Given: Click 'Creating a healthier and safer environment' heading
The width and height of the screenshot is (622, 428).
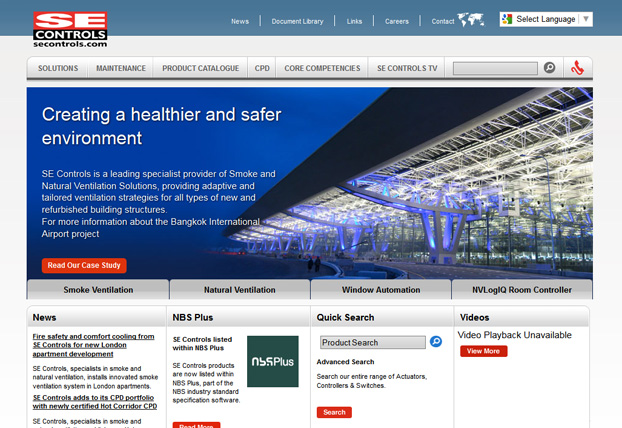Looking at the screenshot, I should point(161,126).
